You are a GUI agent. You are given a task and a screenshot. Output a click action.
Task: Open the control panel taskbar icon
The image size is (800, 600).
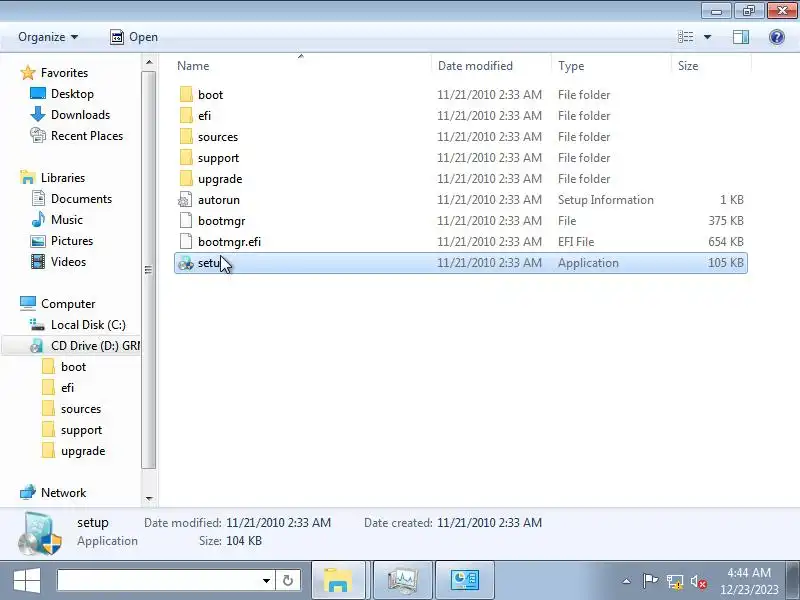coord(464,580)
